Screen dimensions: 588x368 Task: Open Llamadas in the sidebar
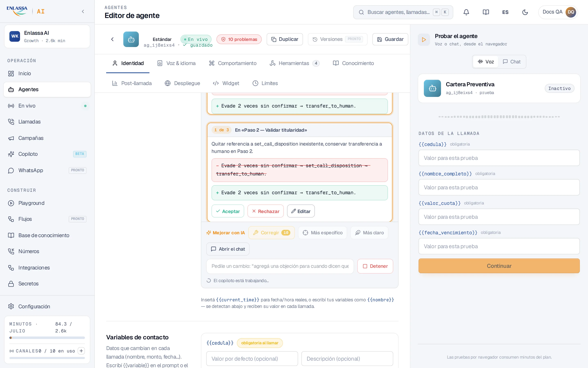47,122
